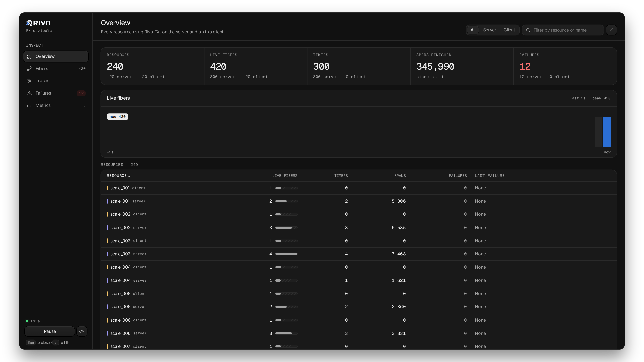The image size is (644, 362).
Task: Click the Fibers count 420 in sidebar
Action: click(x=82, y=69)
